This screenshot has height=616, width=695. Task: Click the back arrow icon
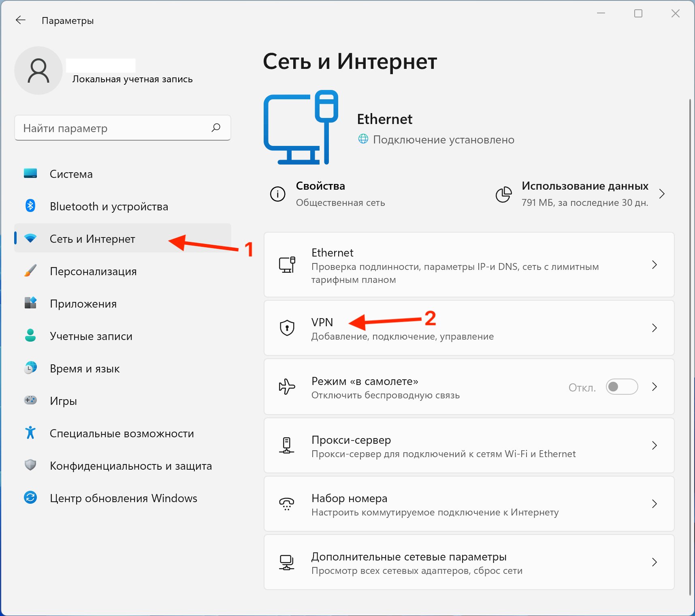(x=20, y=20)
